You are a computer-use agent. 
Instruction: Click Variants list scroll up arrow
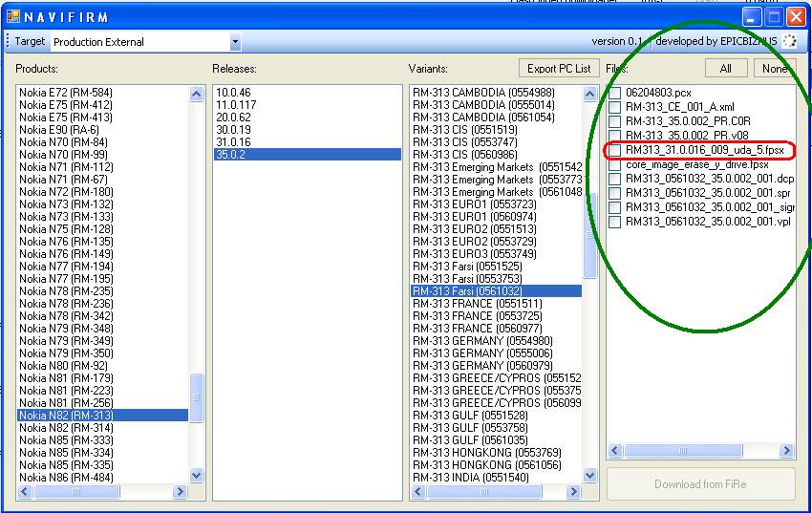589,95
